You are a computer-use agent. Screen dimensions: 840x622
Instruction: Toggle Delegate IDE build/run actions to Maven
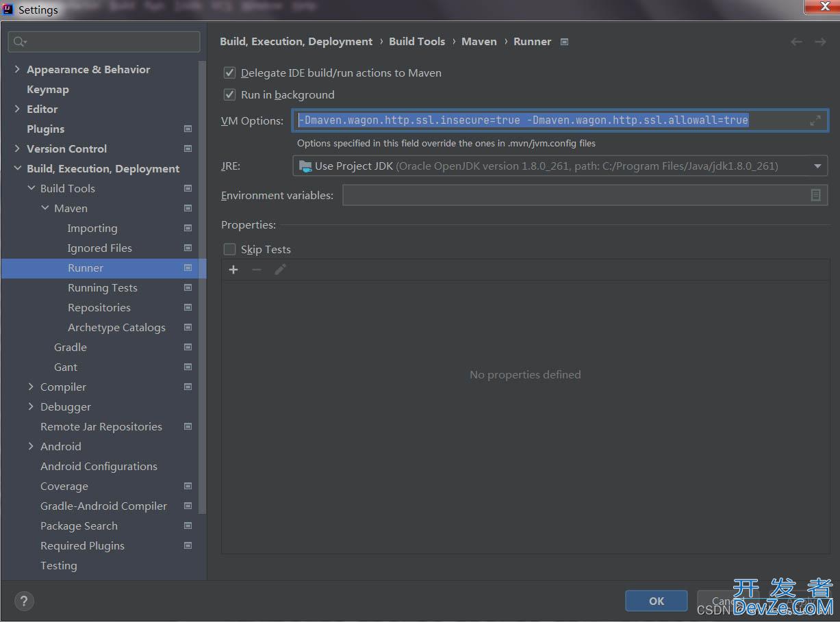(x=229, y=73)
